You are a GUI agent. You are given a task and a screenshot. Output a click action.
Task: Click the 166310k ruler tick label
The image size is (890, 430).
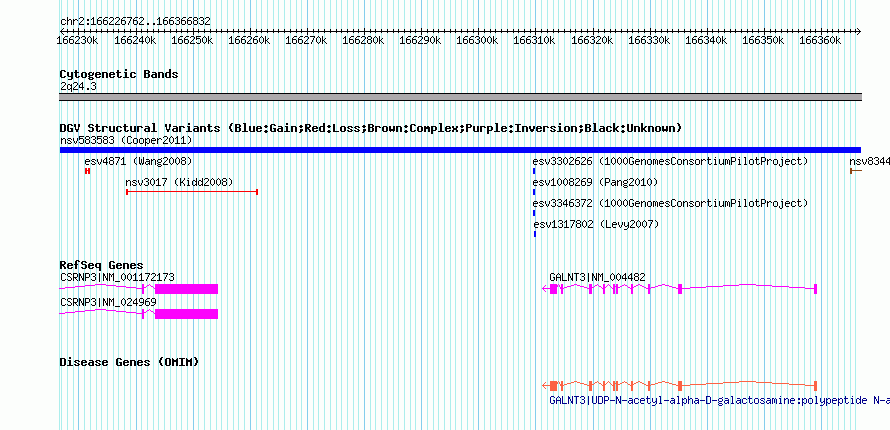pyautogui.click(x=535, y=40)
